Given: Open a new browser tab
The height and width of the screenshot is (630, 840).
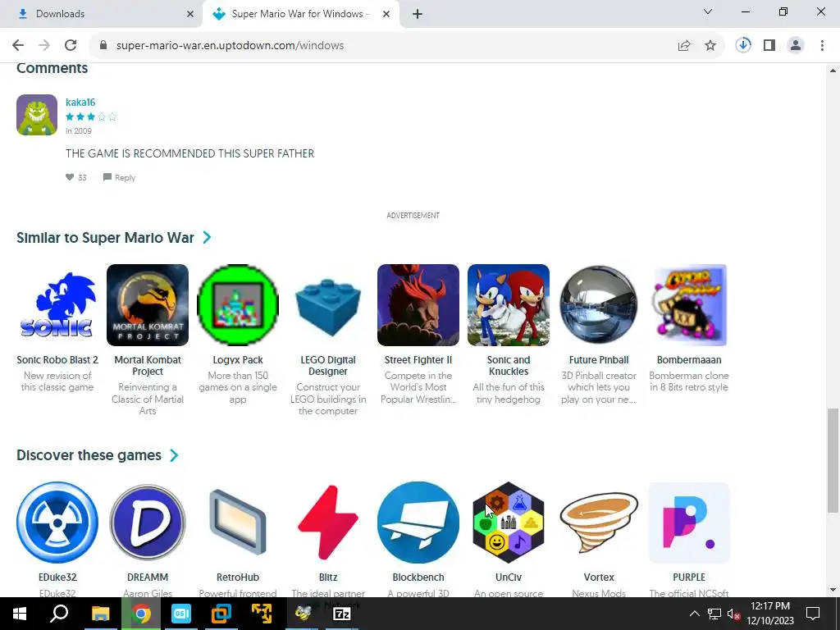Looking at the screenshot, I should coord(418,14).
